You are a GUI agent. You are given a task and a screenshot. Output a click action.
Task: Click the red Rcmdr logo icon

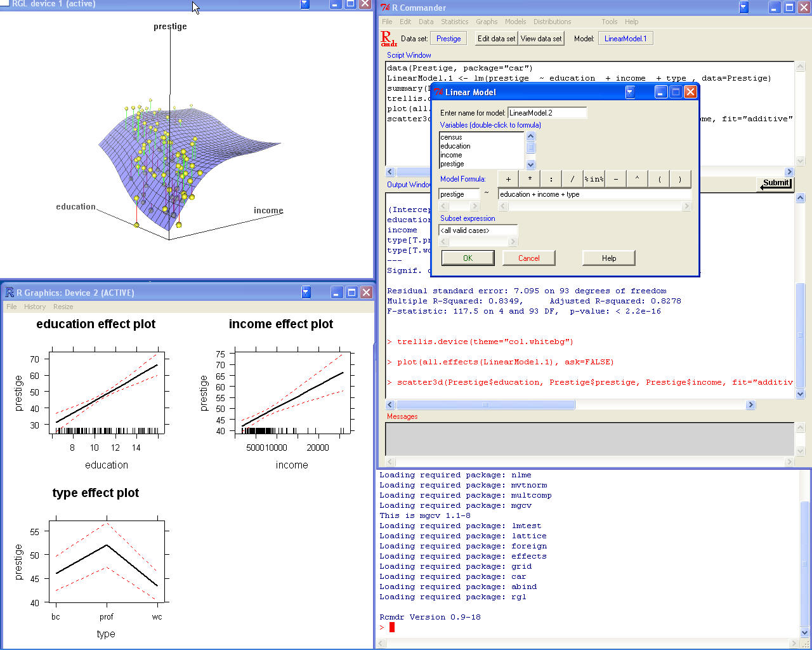[388, 38]
